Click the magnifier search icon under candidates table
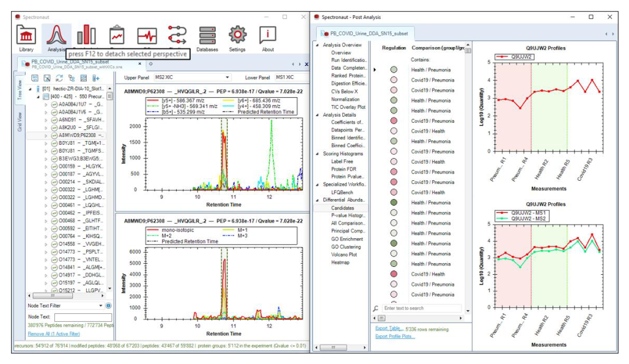 click(x=375, y=308)
